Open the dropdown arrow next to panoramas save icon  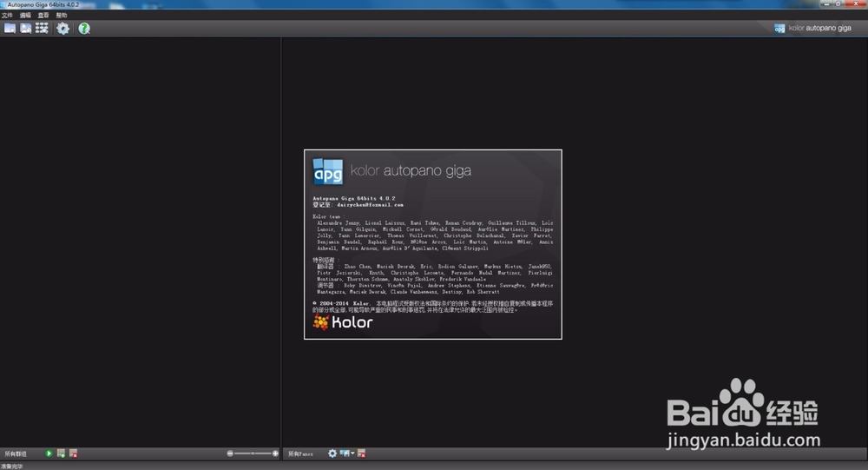pyautogui.click(x=352, y=453)
